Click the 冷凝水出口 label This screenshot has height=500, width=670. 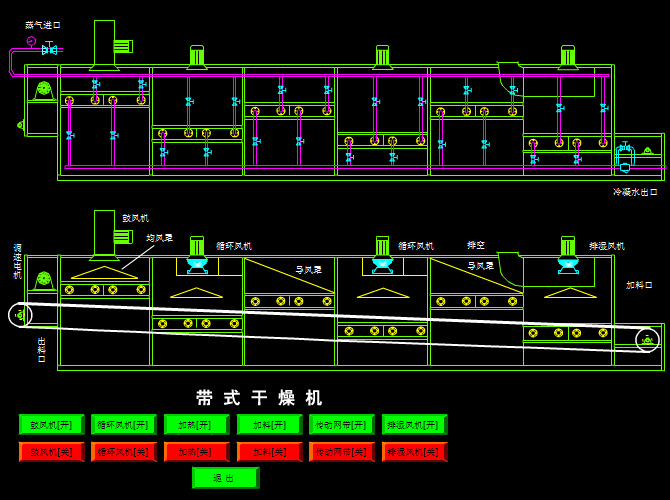coord(635,192)
